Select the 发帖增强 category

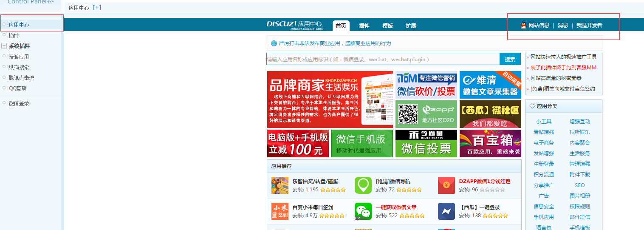click(544, 153)
